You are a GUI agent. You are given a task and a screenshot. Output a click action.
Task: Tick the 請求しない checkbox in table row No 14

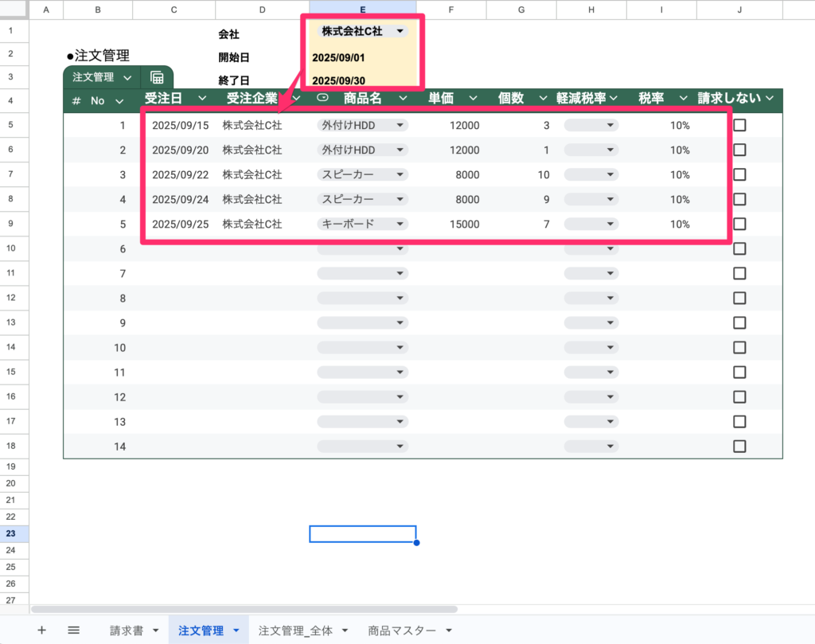click(739, 446)
